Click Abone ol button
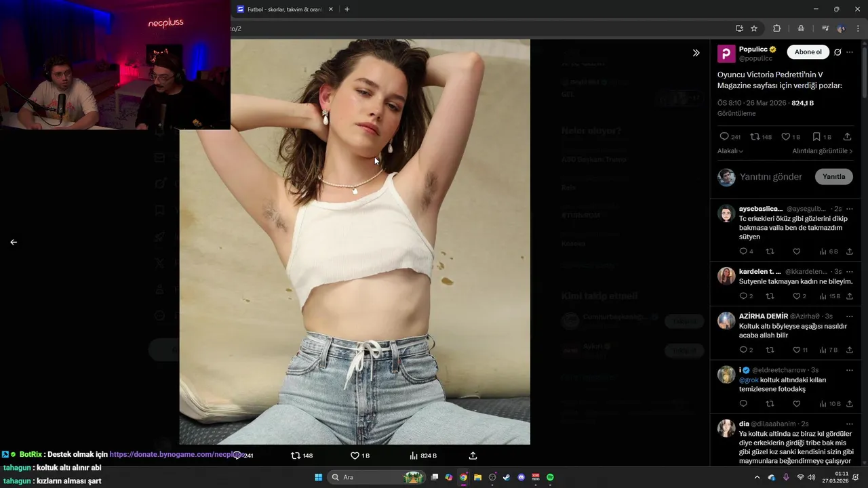Image resolution: width=868 pixels, height=488 pixels. pos(808,52)
